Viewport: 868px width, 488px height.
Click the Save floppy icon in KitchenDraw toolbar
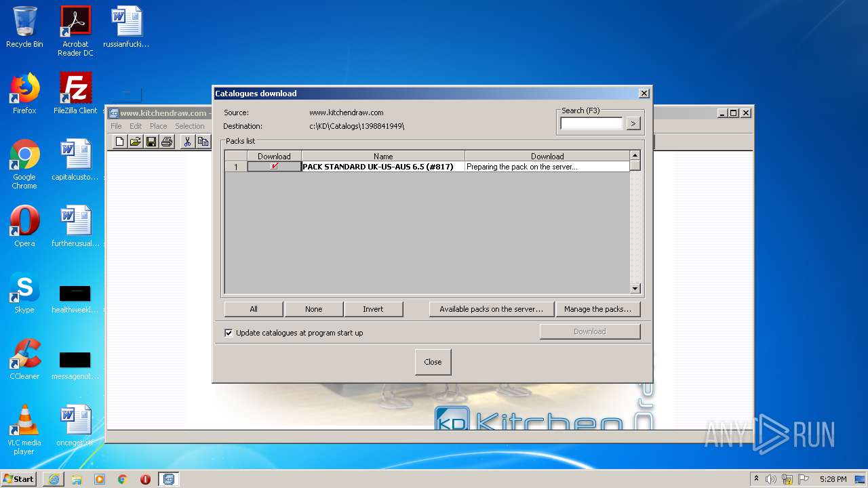tap(151, 142)
